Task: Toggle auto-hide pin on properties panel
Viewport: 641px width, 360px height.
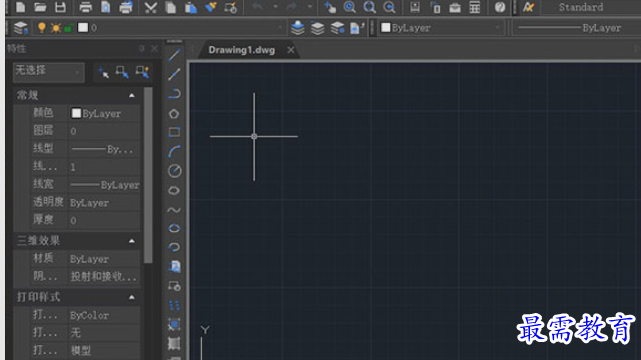Action: pyautogui.click(x=141, y=49)
